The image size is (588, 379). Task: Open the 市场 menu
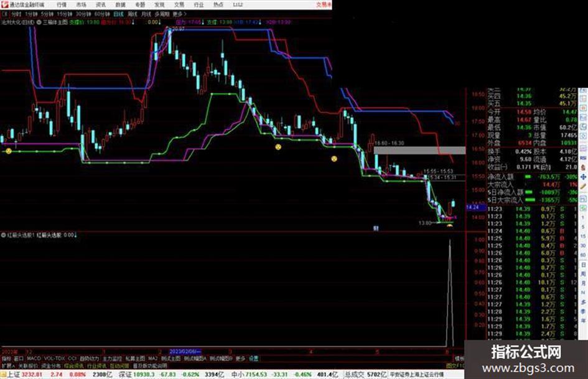81,5
